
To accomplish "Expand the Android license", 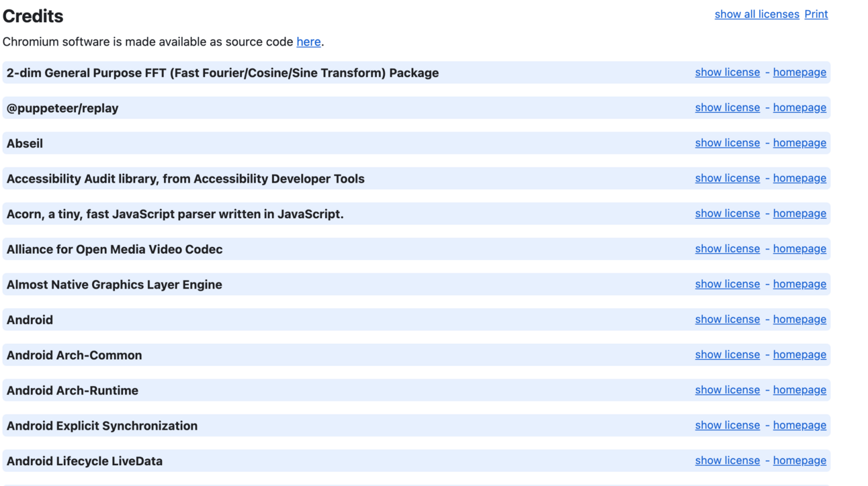I will [x=727, y=320].
